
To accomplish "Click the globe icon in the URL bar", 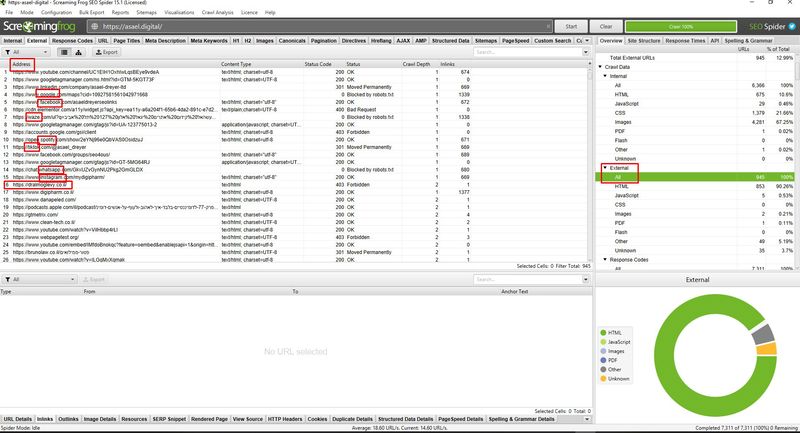I will (x=94, y=27).
